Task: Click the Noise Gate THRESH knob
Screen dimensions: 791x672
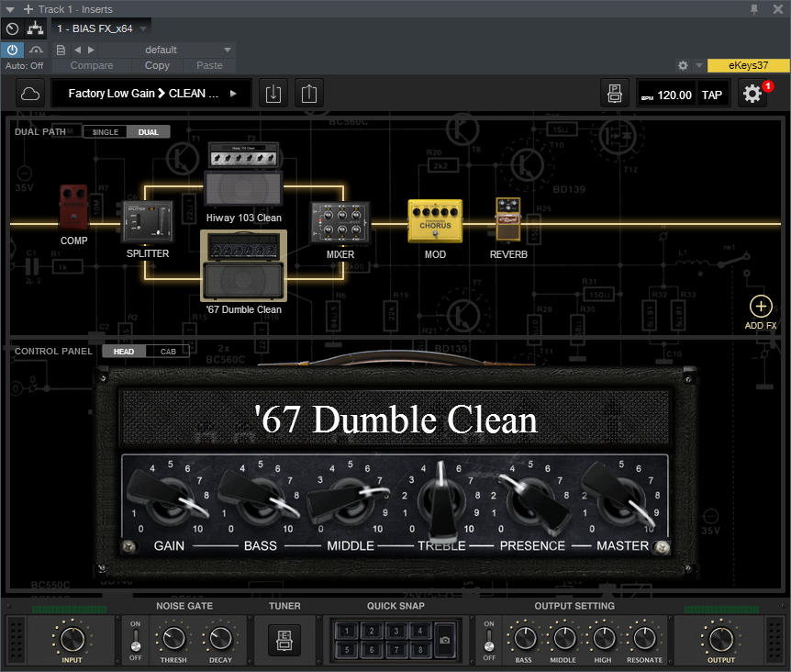Action: 173,639
